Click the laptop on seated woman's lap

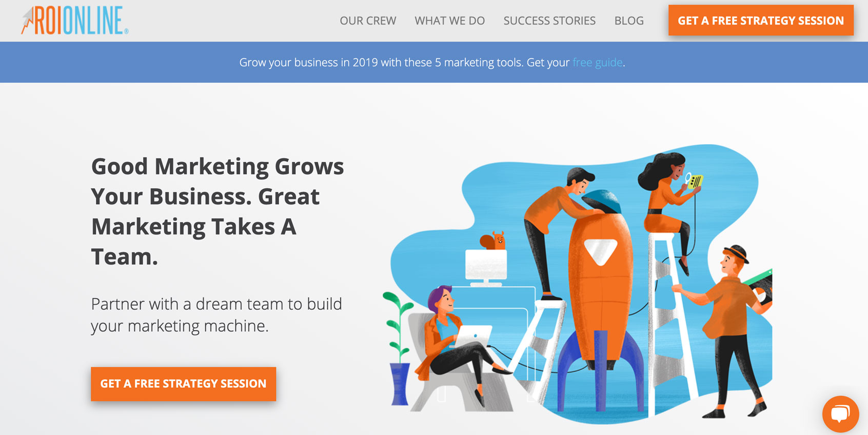click(472, 337)
